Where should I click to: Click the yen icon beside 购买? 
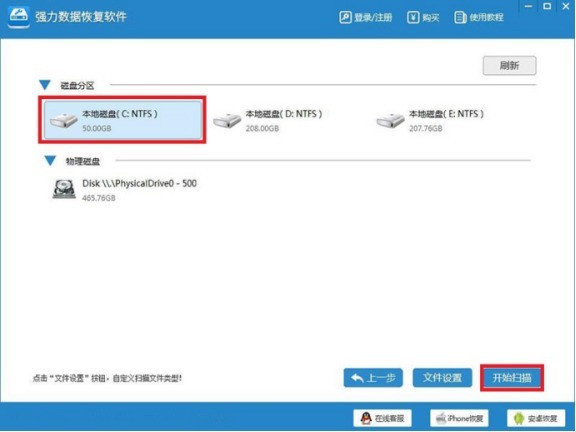(x=413, y=17)
